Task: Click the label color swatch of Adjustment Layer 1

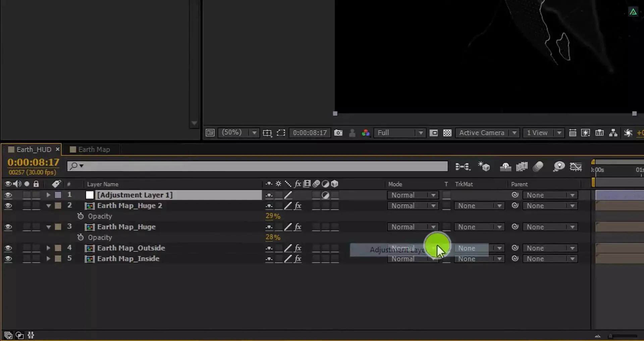Action: tap(58, 195)
